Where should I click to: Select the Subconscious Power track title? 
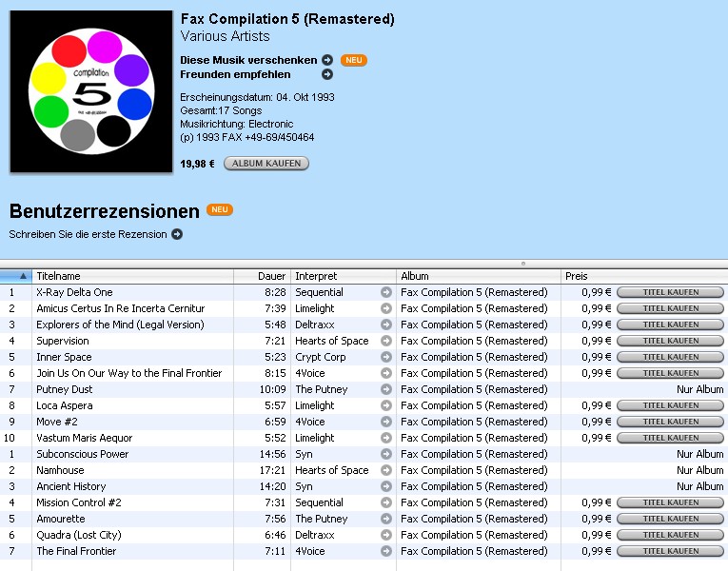click(83, 454)
